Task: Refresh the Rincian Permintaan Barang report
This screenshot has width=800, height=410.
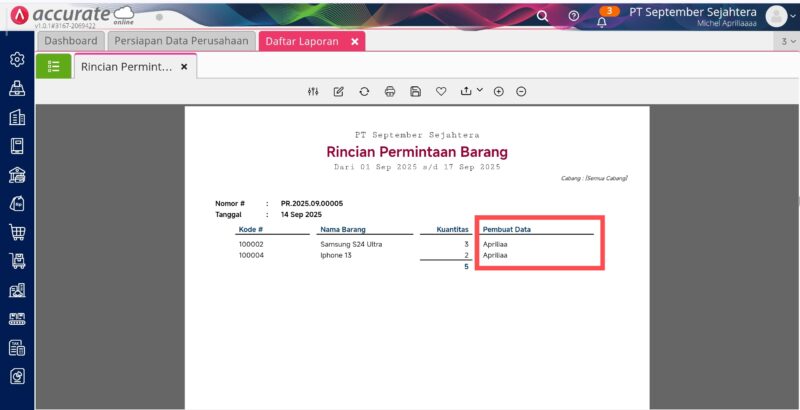Action: click(x=364, y=91)
